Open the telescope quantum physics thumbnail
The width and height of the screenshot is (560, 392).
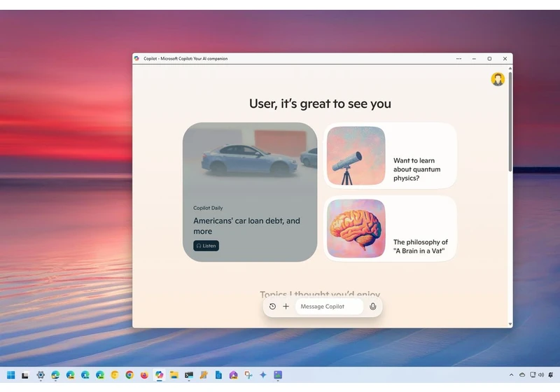click(356, 155)
